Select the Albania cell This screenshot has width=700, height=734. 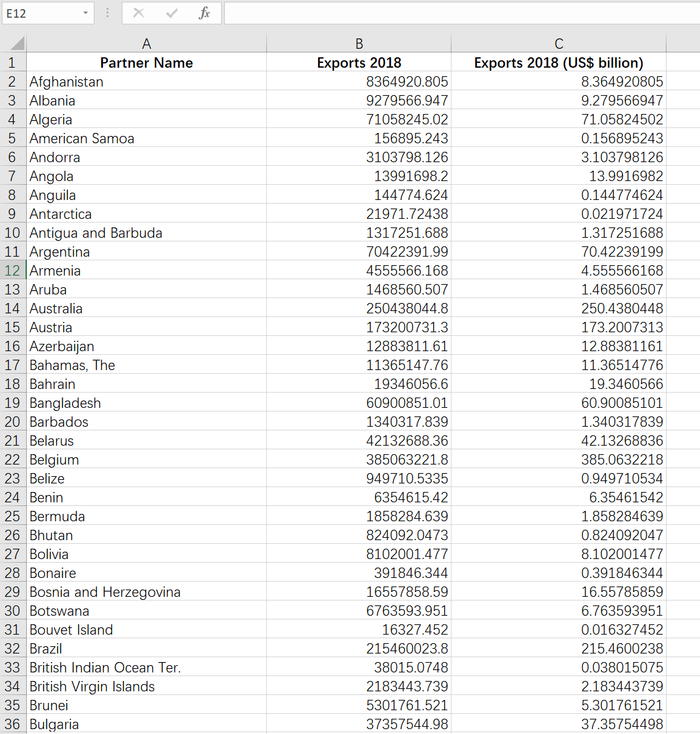point(146,100)
